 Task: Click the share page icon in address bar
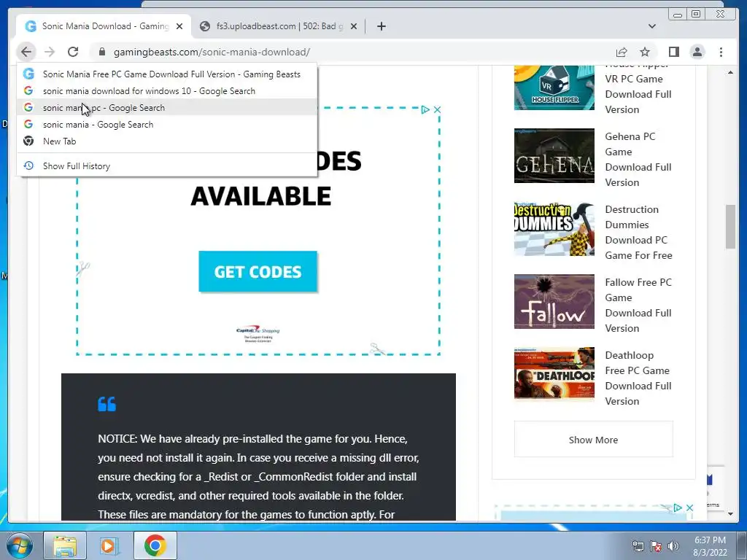tap(622, 52)
